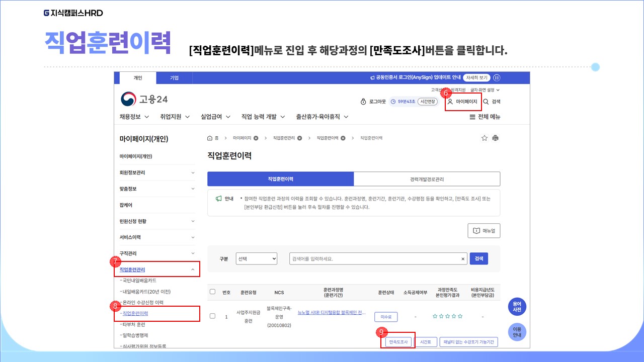Go to home breadcrumb icon

tap(210, 138)
